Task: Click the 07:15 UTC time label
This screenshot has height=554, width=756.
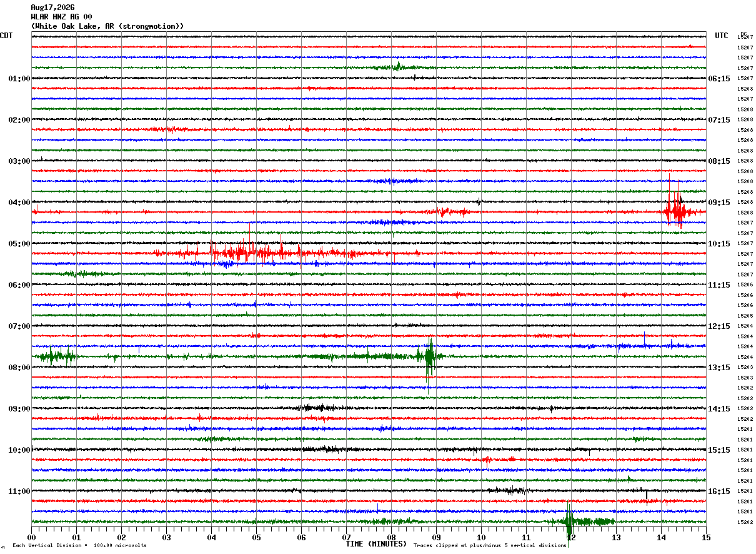Action: point(719,120)
